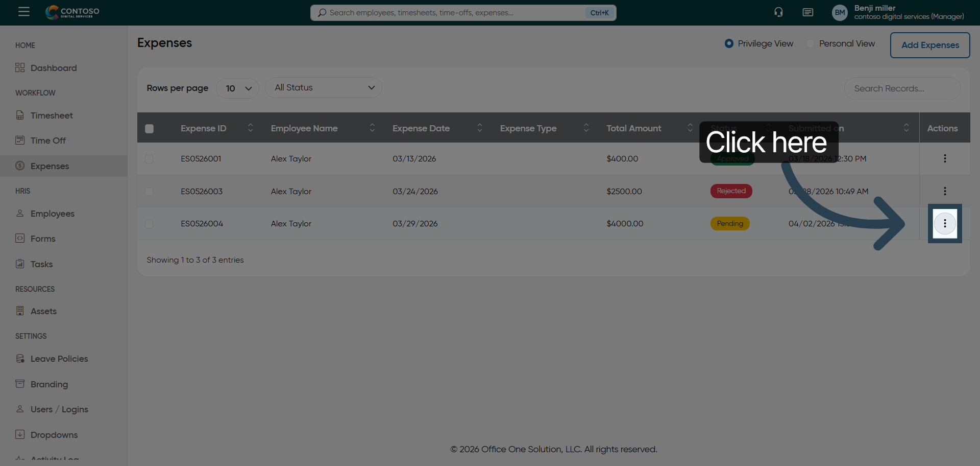
Task: Click the BM user avatar
Action: tap(840, 13)
